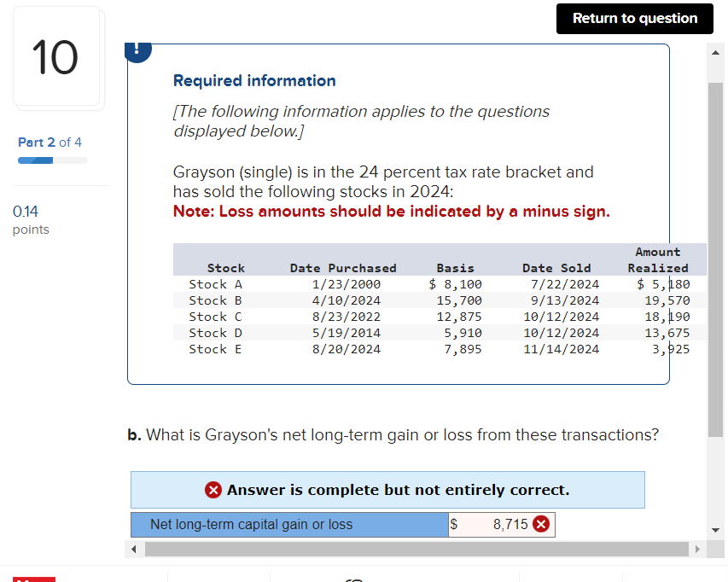Click the horizontal scrollbar left arrow
This screenshot has width=728, height=582.
134,549
